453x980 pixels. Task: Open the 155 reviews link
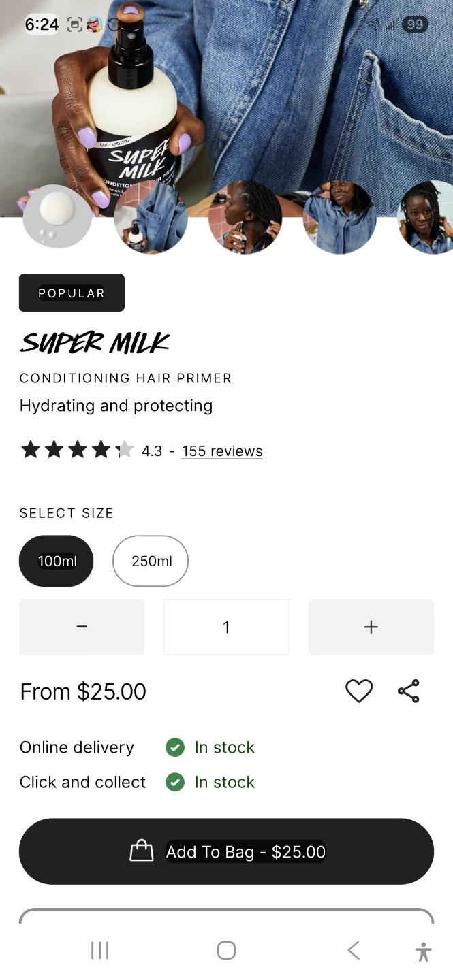click(222, 451)
